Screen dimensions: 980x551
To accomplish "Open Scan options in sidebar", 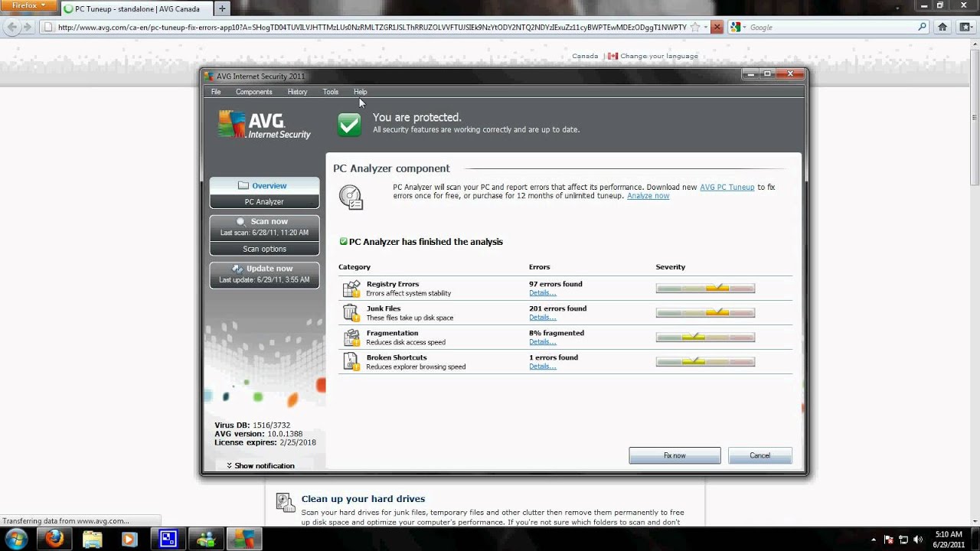I will (264, 249).
